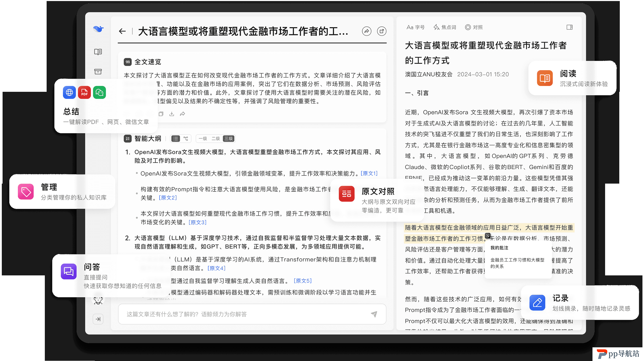Open the archive box icon in sidebar
The height and width of the screenshot is (361, 644).
coord(98,72)
